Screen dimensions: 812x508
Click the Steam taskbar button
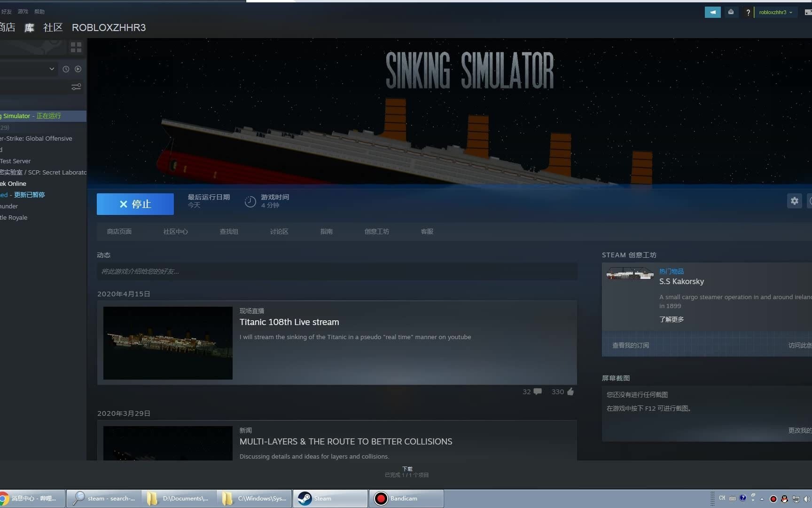coord(330,499)
